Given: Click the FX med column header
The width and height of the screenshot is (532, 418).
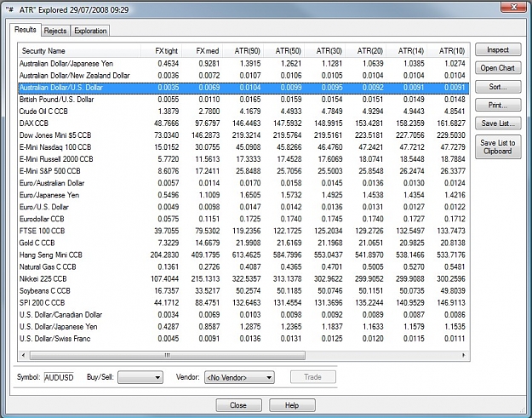Looking at the screenshot, I should pos(203,51).
